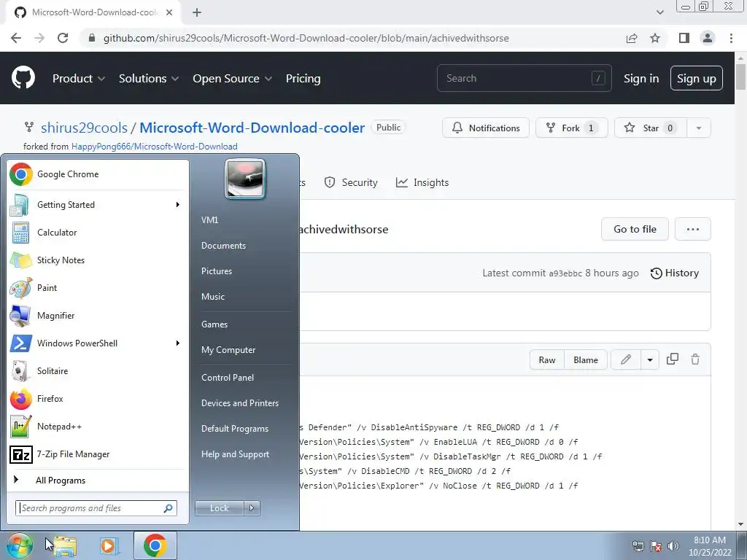Open Windows Media Player in taskbar

point(109,545)
